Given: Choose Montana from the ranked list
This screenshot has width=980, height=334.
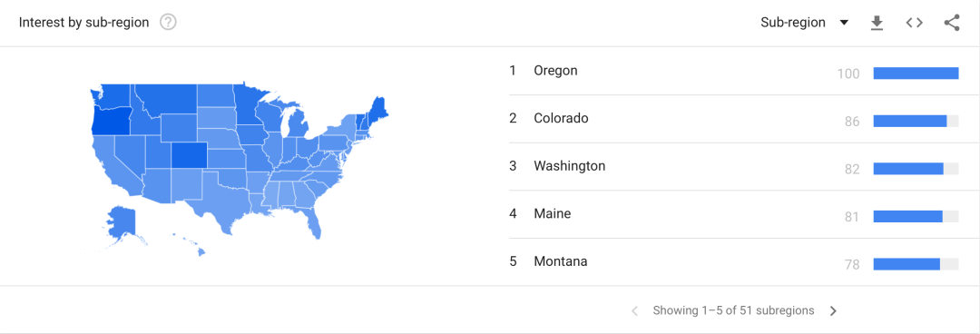Looking at the screenshot, I should point(734,262).
